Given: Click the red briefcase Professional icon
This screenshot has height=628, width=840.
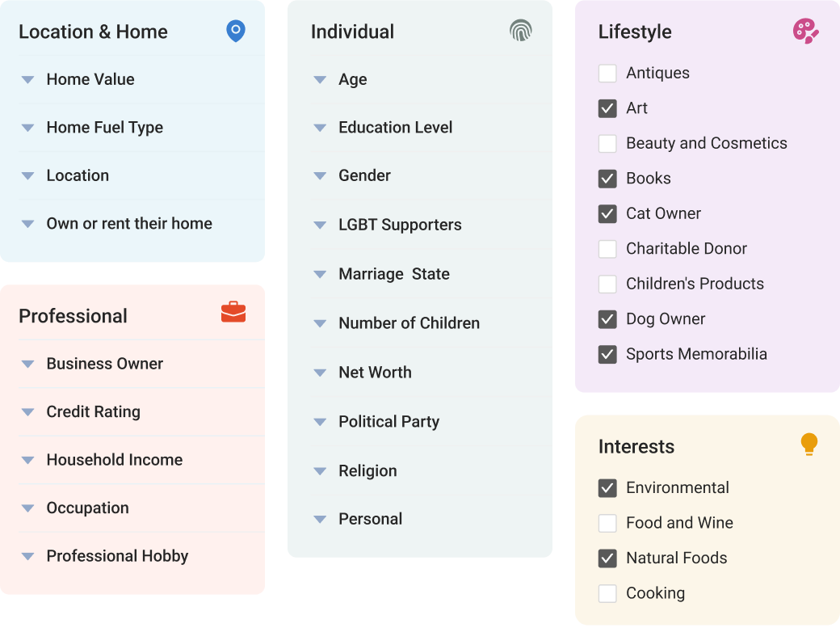Looking at the screenshot, I should tap(233, 312).
